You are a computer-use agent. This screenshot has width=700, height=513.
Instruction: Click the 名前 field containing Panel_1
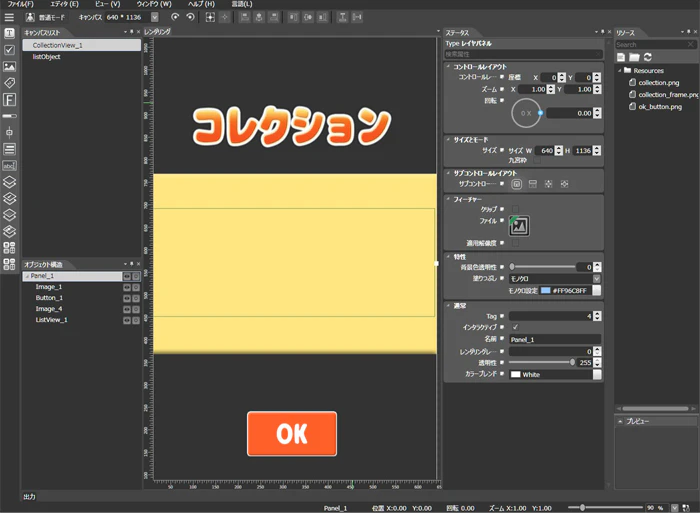tap(554, 339)
